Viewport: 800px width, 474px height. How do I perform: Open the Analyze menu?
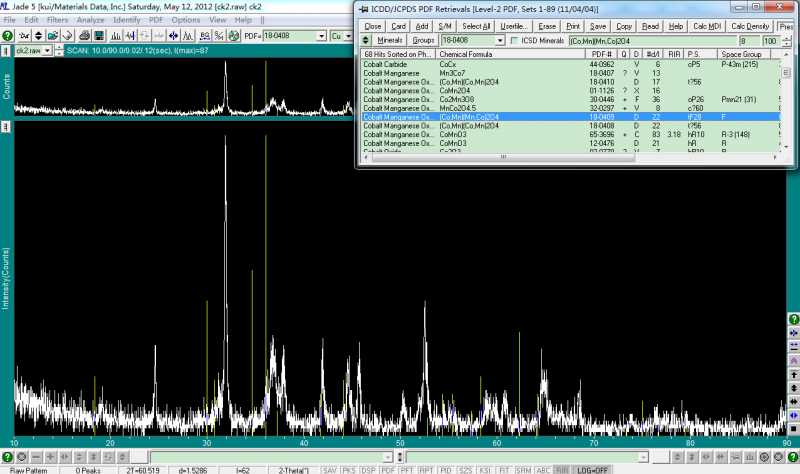tap(90, 20)
